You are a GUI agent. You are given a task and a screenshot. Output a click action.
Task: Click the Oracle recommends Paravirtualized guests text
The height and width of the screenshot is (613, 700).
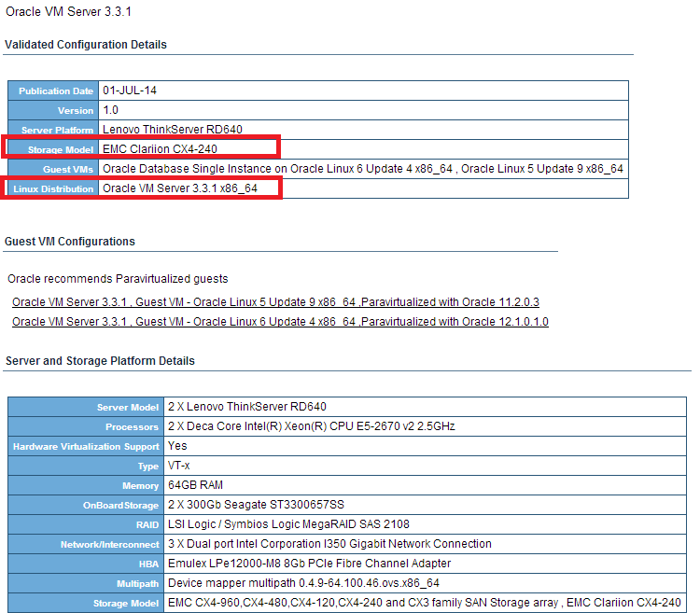tap(118, 279)
